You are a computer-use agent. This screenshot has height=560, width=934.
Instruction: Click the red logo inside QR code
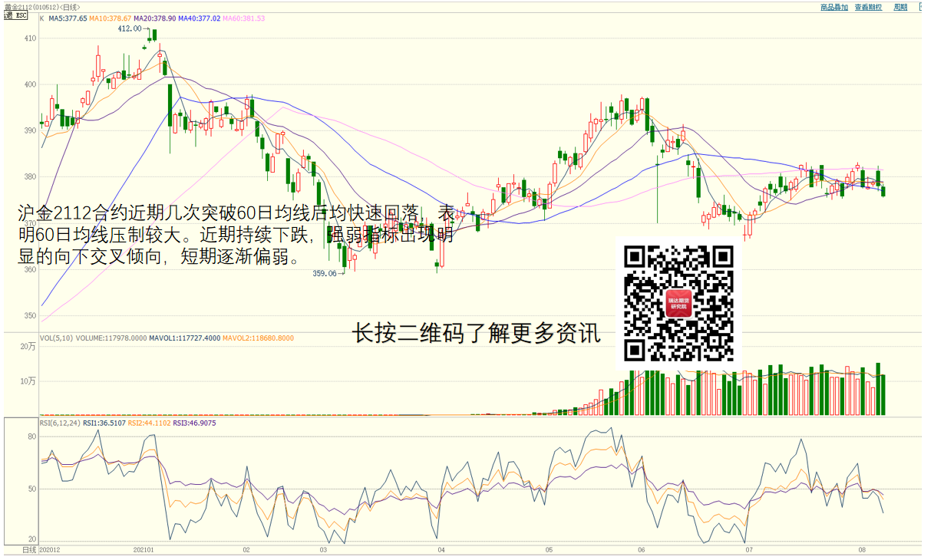(679, 304)
